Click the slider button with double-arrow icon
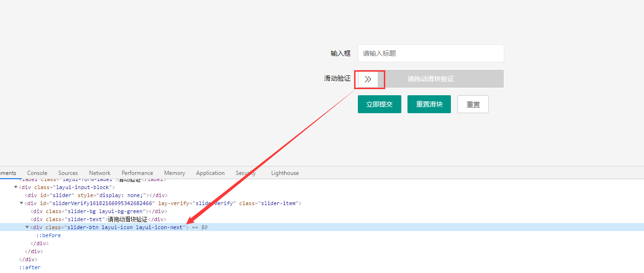Viewport: 644px width, 273px height. (368, 79)
